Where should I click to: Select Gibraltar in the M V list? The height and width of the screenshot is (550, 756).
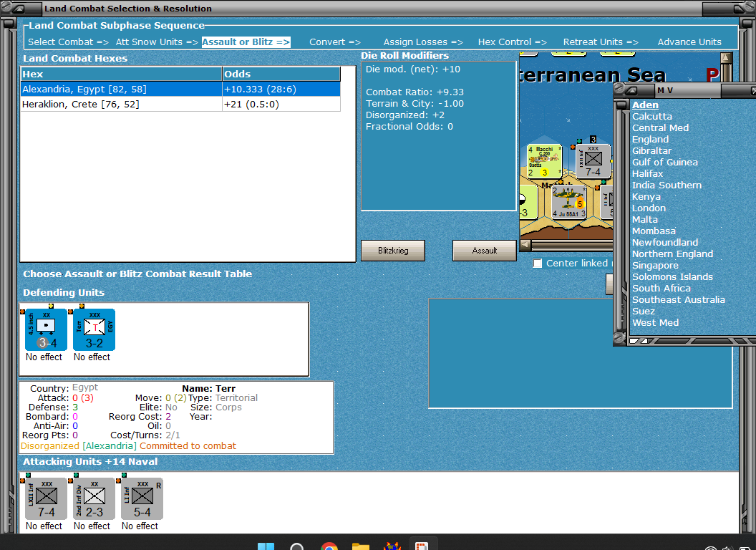pos(651,150)
